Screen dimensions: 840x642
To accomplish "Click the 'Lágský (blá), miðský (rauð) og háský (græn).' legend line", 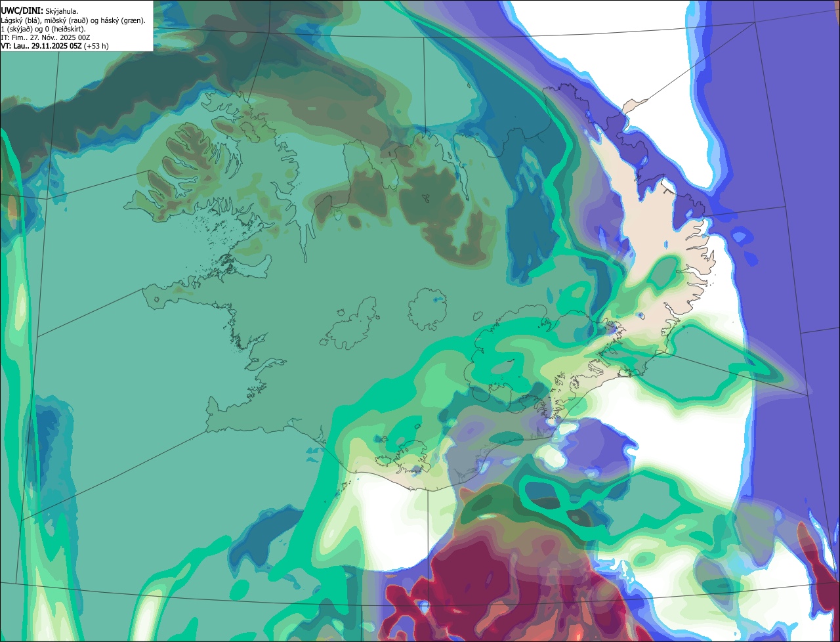I will tap(73, 20).
